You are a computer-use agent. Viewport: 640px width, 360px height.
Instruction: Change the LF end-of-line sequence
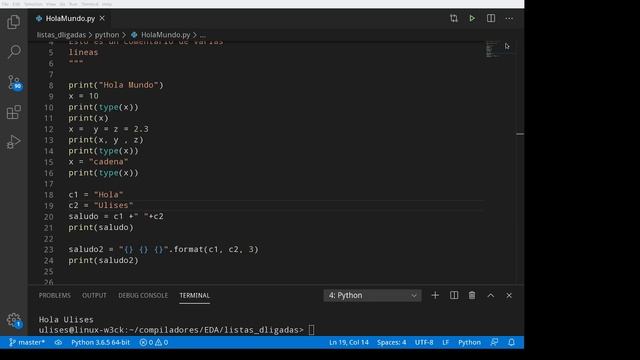(446, 342)
